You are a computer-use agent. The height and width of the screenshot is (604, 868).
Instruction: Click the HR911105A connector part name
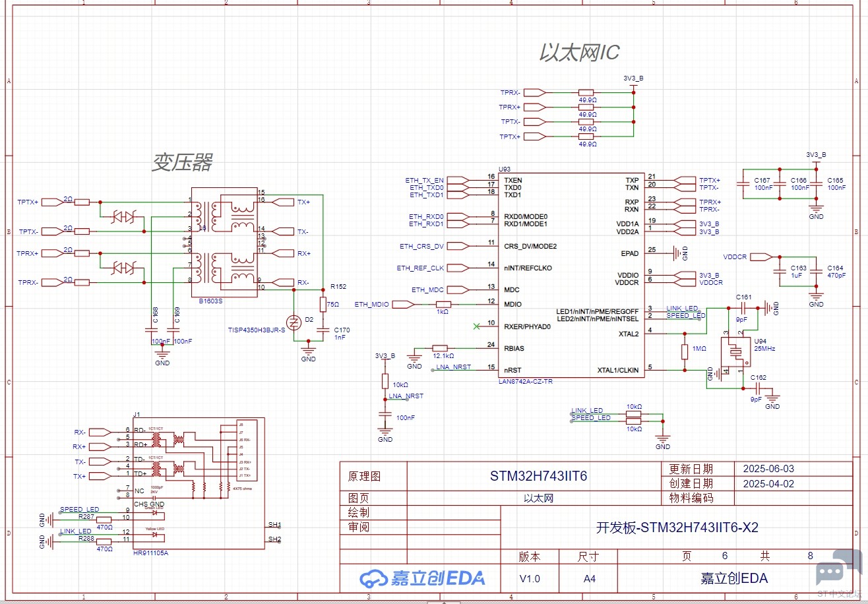[151, 553]
